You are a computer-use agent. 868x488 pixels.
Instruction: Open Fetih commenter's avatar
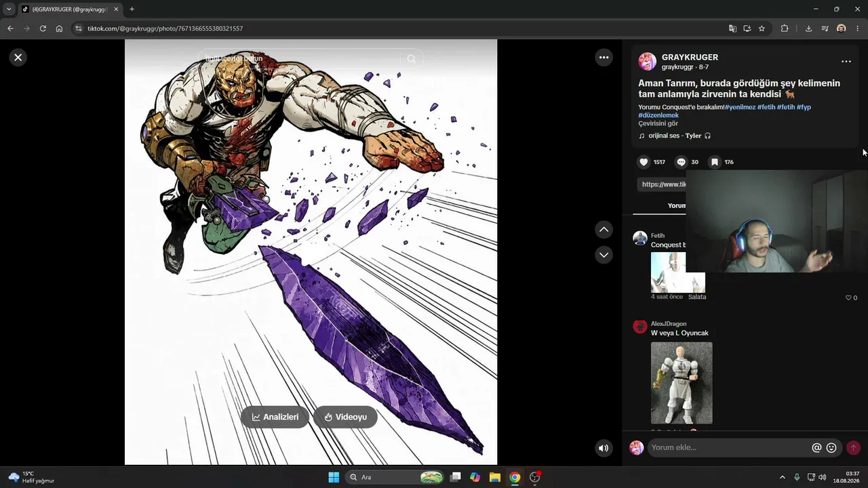click(640, 238)
